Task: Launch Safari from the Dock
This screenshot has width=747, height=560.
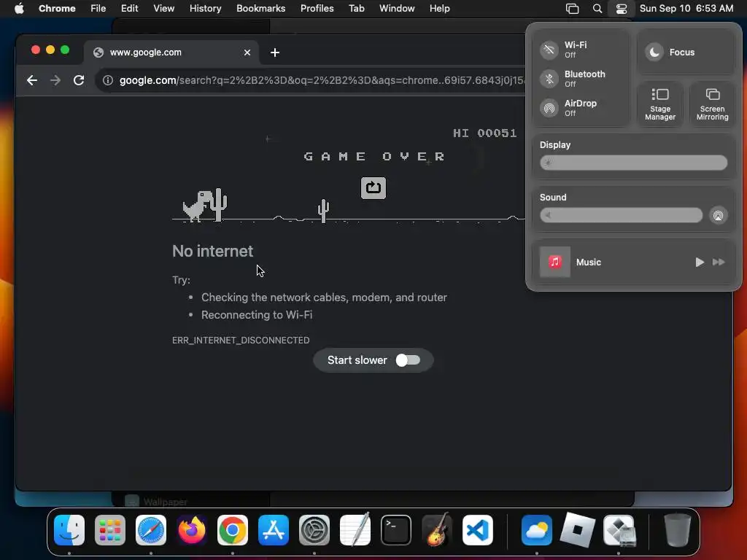Action: click(151, 530)
